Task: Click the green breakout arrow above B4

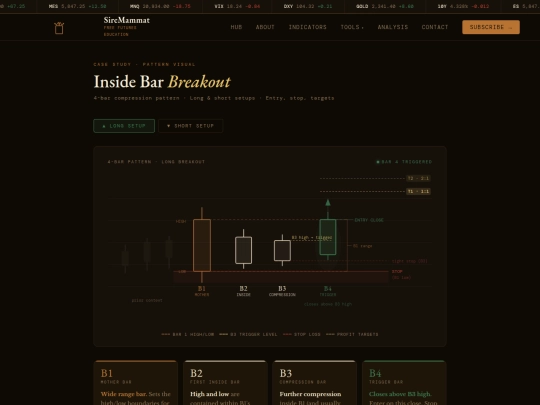Action: coord(328,203)
